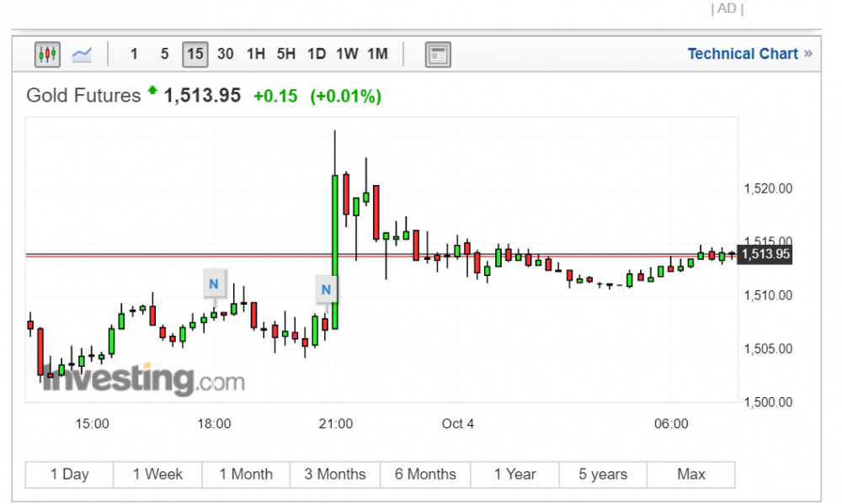Viewport: 842px width, 504px height.
Task: Click the 18:00 time label
Action: (x=214, y=424)
